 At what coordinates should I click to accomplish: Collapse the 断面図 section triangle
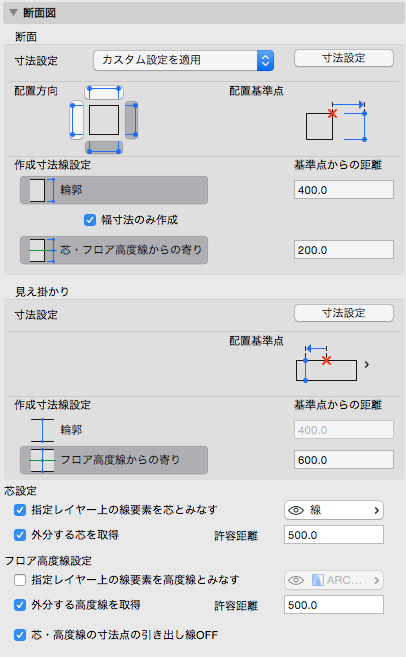point(13,13)
